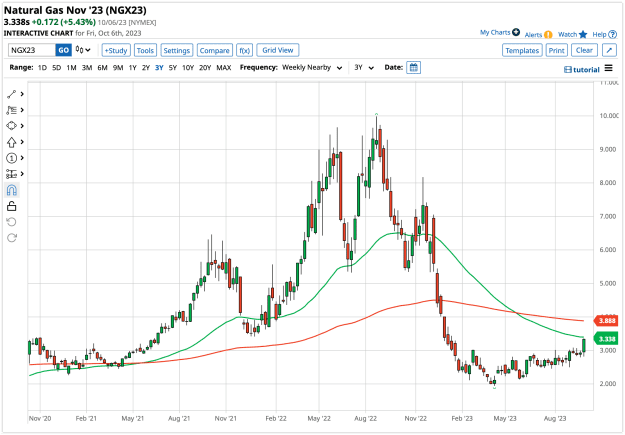This screenshot has width=625, height=435.
Task: Expand the shapes tool submenu arrow
Action: click(x=22, y=126)
